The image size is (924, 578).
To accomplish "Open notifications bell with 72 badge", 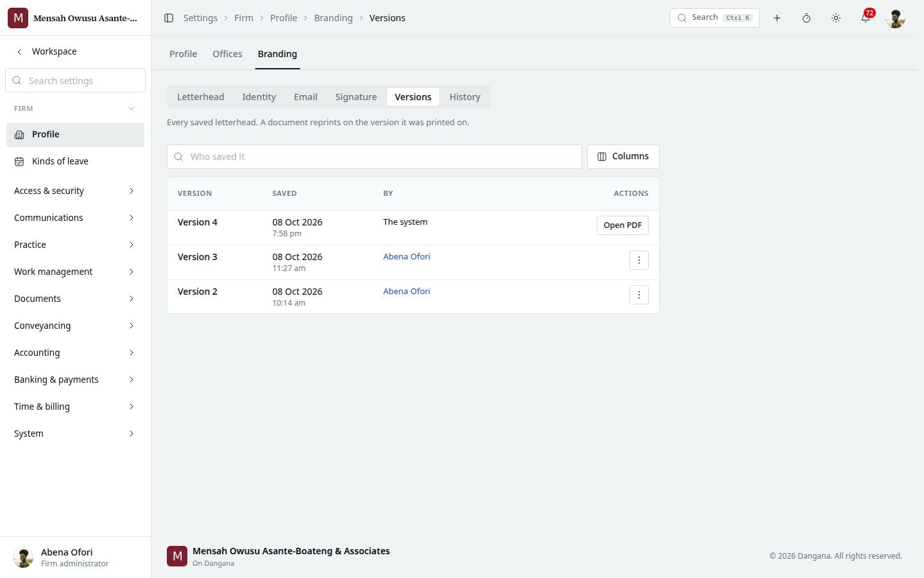I will coord(866,17).
